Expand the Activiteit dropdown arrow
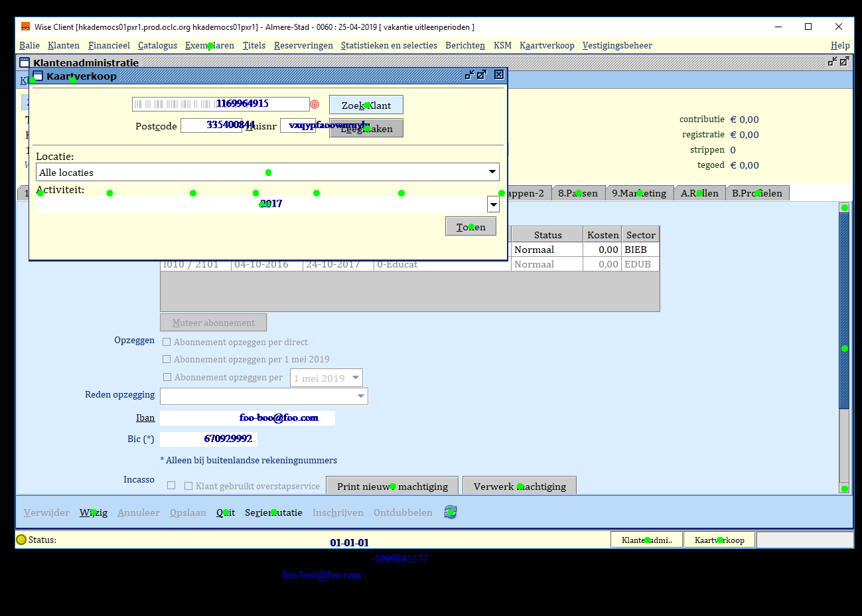The height and width of the screenshot is (616, 862). tap(493, 204)
